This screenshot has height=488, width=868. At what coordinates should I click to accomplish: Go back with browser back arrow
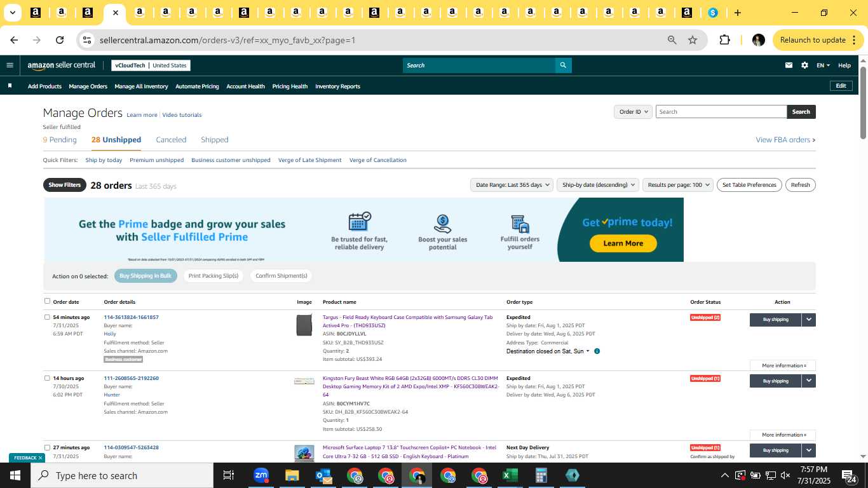(x=14, y=40)
